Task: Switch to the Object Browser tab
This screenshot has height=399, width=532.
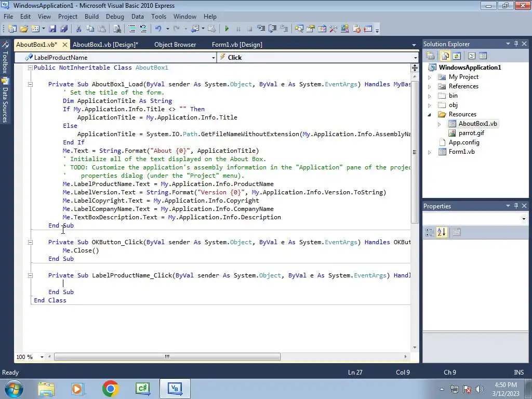Action: pos(175,45)
